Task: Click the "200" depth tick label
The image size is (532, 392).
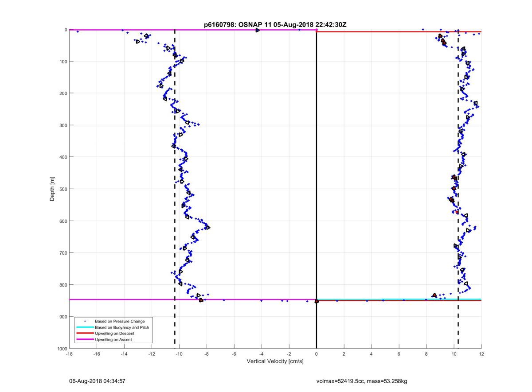Action: [63, 93]
